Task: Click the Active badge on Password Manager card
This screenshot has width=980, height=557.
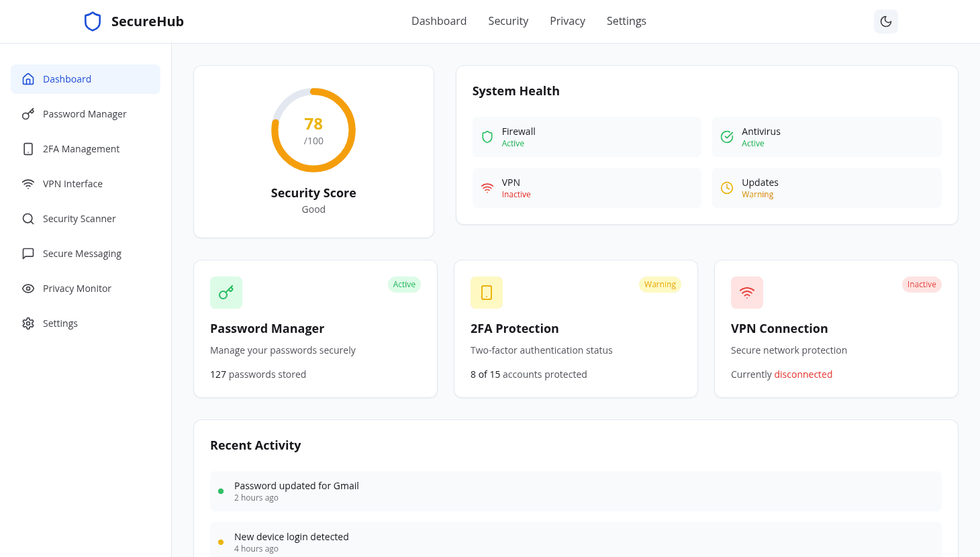Action: pos(404,284)
